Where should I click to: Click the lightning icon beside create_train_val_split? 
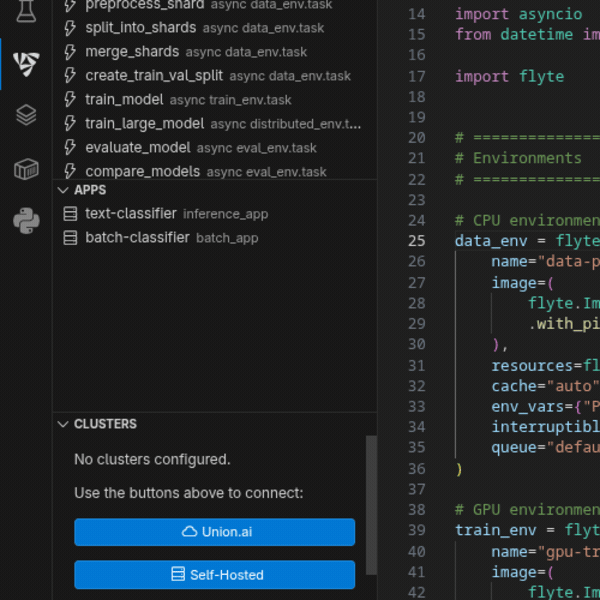70,76
